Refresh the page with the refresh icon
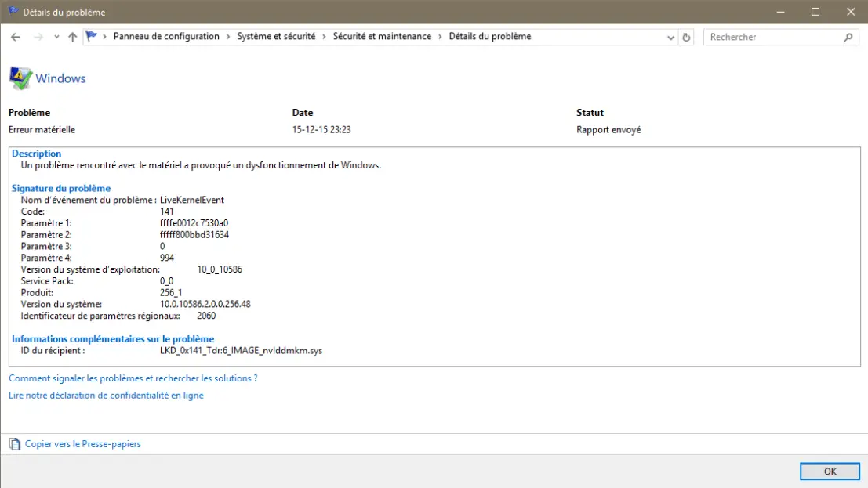The width and height of the screenshot is (868, 488). pos(686,38)
